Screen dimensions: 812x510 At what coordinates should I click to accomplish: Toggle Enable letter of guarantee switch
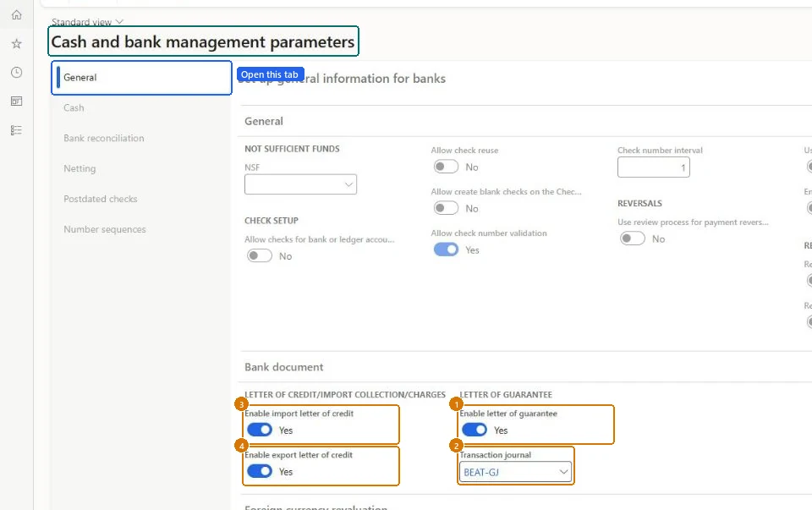pos(475,430)
